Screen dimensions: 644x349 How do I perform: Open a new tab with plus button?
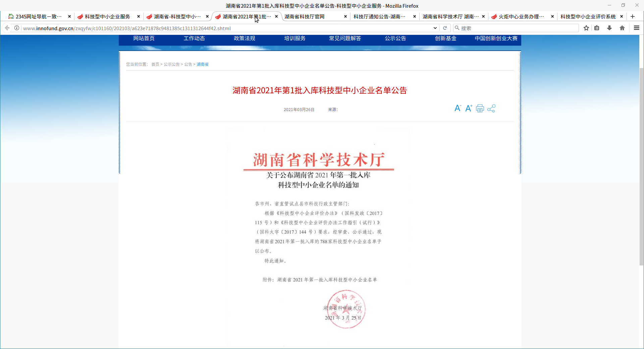pos(633,16)
